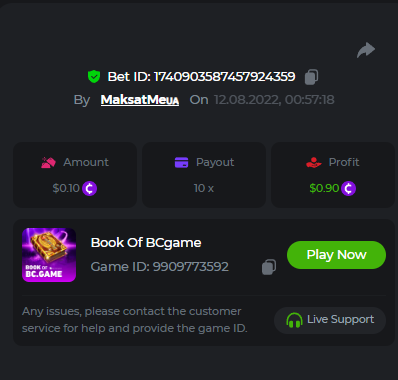This screenshot has width=398, height=380.
Task: Click the share arrow icon
Action: tap(366, 50)
